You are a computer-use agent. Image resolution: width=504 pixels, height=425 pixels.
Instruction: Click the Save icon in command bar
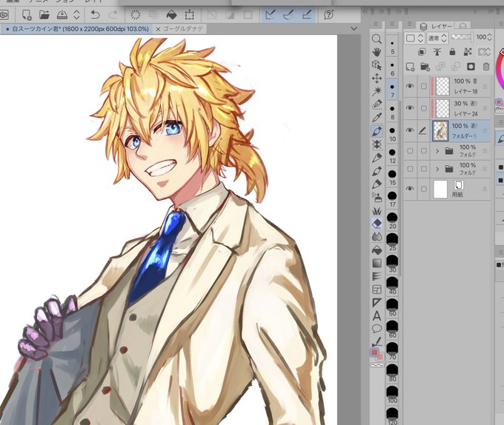[x=62, y=15]
